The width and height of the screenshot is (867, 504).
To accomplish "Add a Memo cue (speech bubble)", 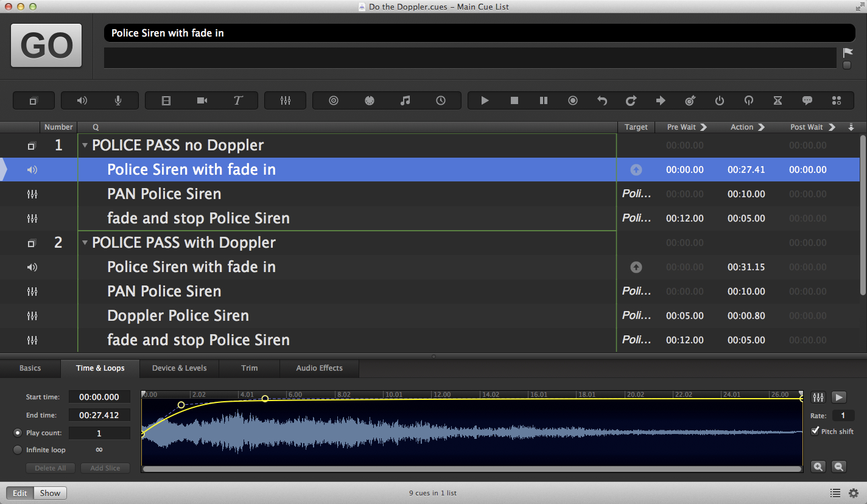I will pos(807,100).
